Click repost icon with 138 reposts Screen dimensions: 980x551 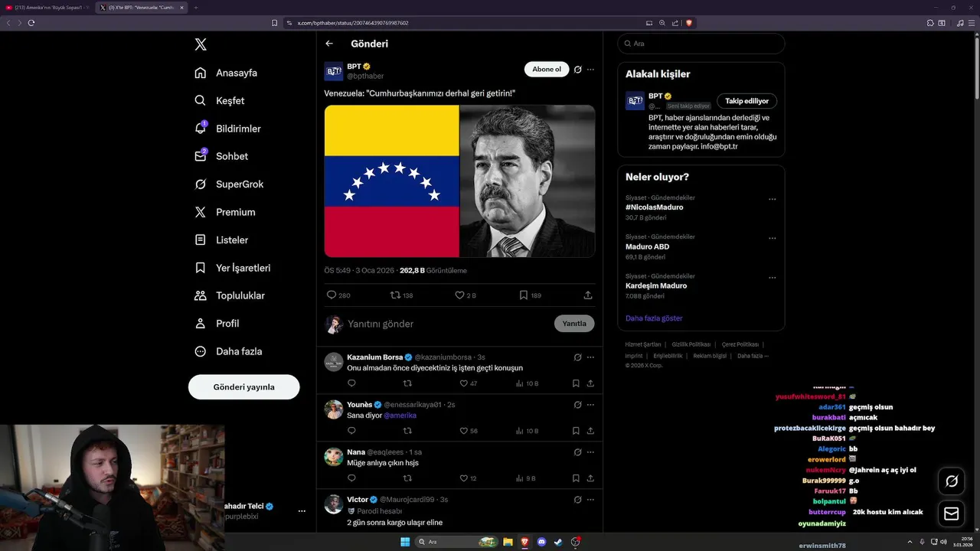tap(402, 295)
